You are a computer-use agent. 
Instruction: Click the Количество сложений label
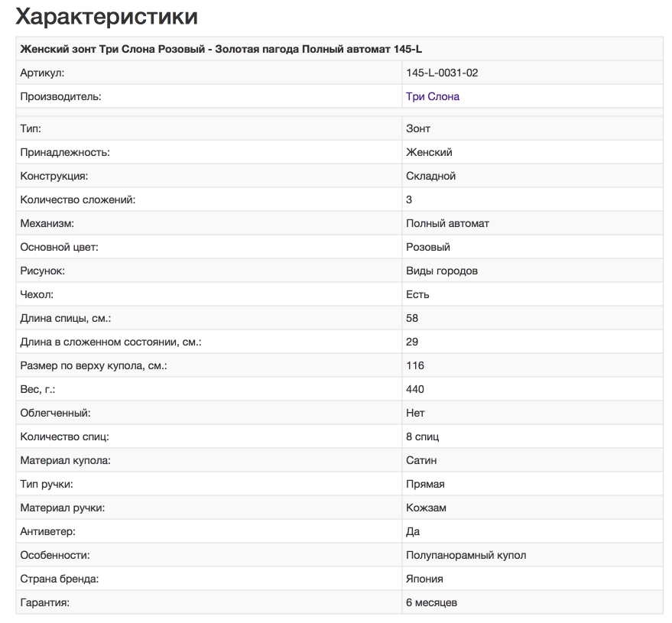point(77,200)
